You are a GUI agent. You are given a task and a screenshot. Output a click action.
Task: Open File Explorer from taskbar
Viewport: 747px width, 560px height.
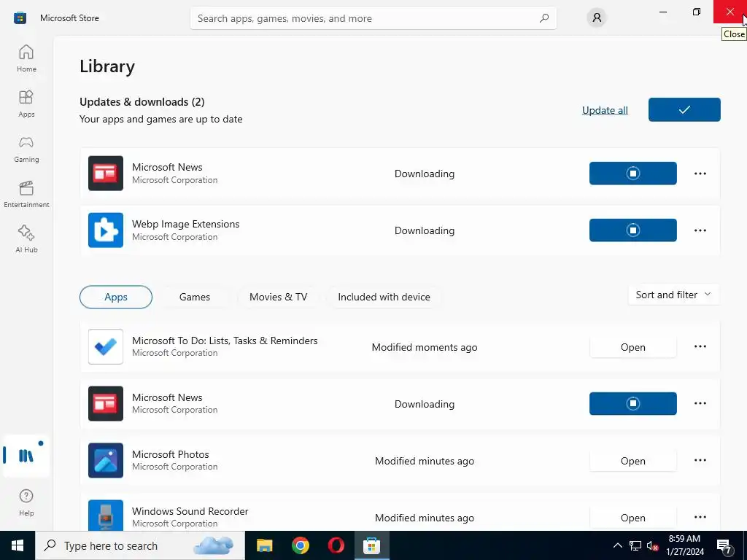point(264,545)
